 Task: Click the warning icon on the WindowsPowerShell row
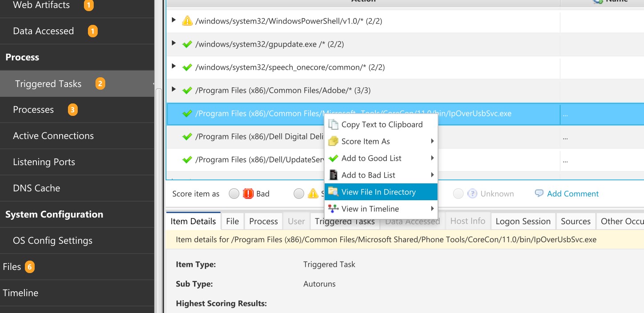[x=187, y=20]
